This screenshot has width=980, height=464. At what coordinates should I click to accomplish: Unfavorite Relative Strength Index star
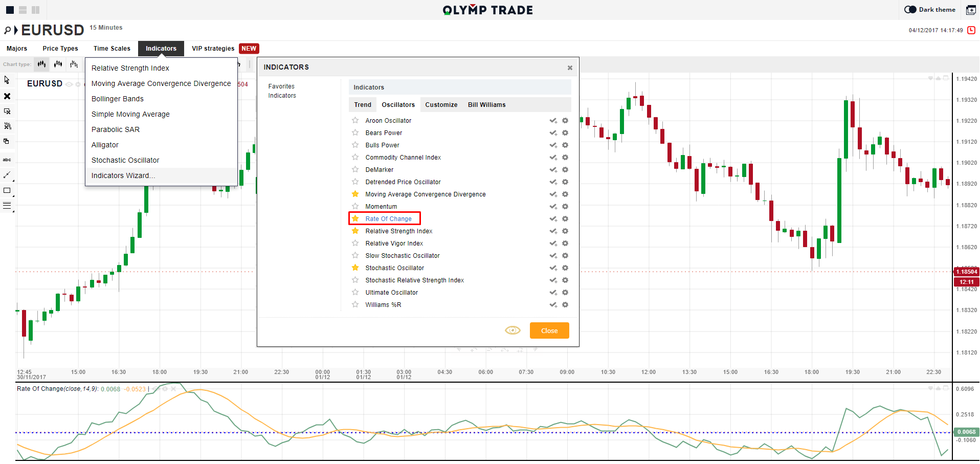point(355,231)
